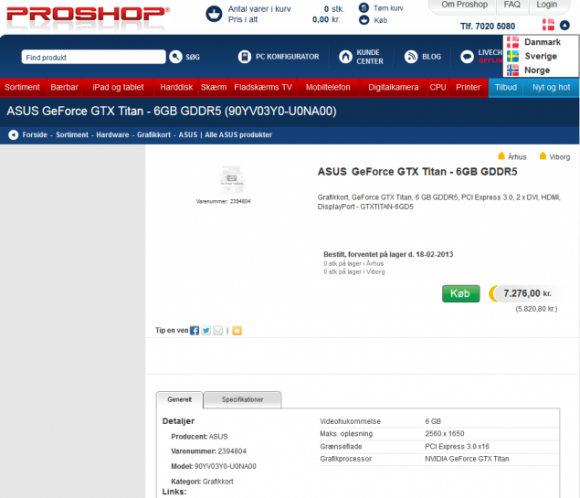Viewport: 580px width, 498px height.
Task: Open the FAQ page
Action: pyautogui.click(x=512, y=4)
